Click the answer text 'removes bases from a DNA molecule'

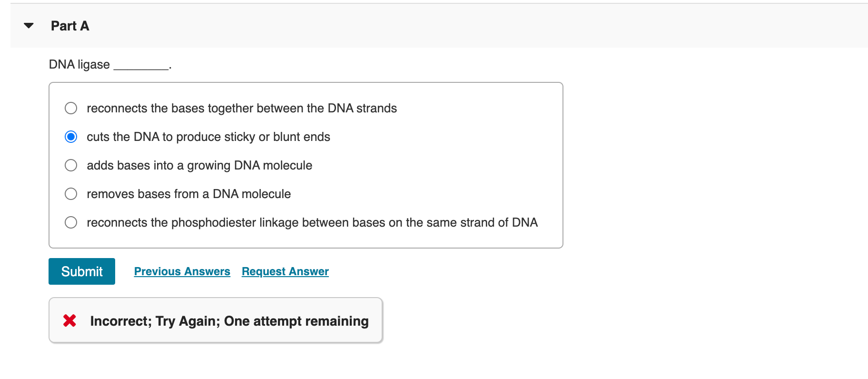point(188,194)
